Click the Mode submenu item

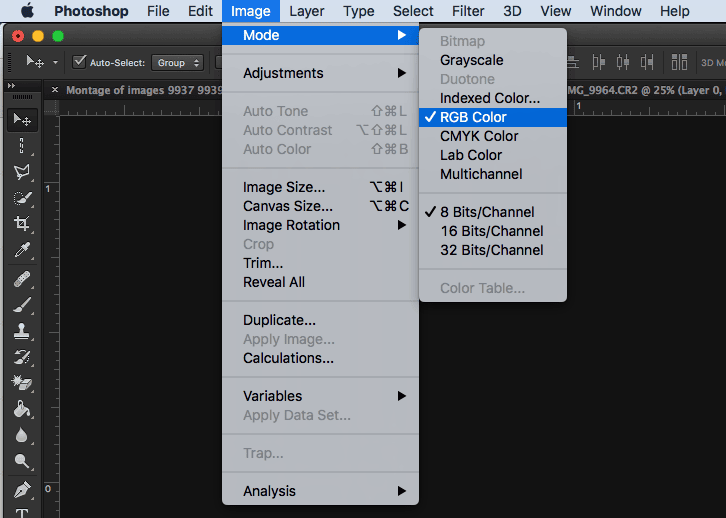tap(320, 35)
